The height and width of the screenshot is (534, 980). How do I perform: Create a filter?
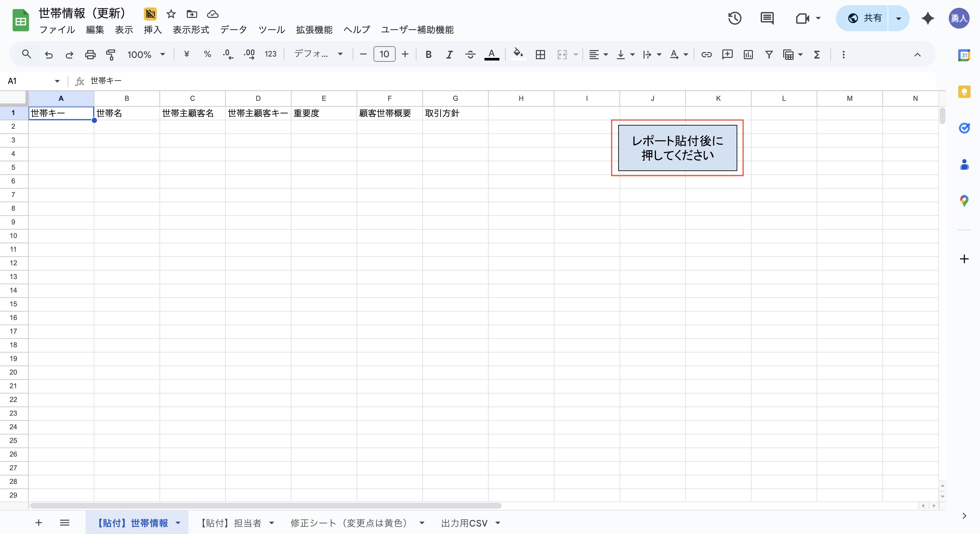(769, 55)
